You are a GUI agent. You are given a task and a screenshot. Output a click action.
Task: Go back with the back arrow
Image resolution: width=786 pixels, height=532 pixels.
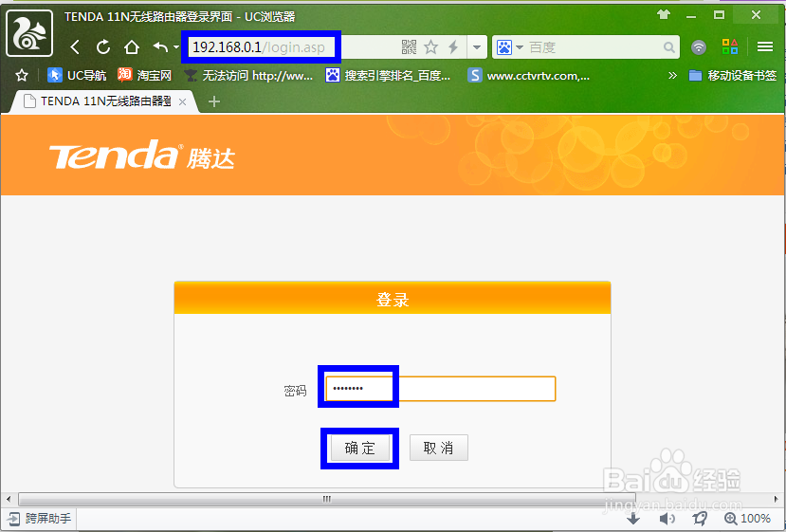click(x=75, y=47)
